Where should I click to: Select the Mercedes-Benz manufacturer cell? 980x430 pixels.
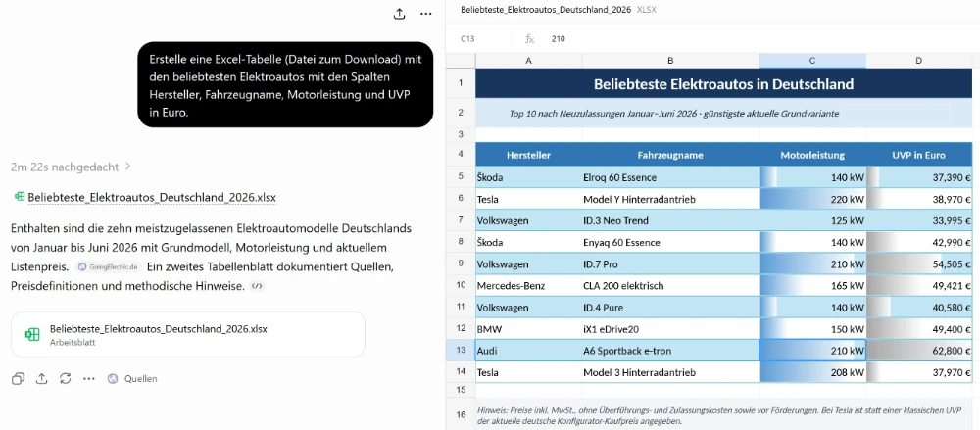[529, 286]
